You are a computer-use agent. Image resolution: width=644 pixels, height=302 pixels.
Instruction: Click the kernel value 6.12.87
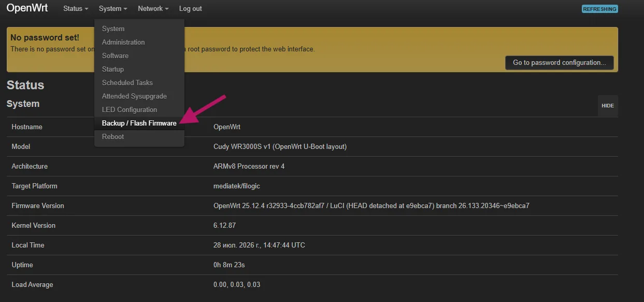click(x=225, y=226)
